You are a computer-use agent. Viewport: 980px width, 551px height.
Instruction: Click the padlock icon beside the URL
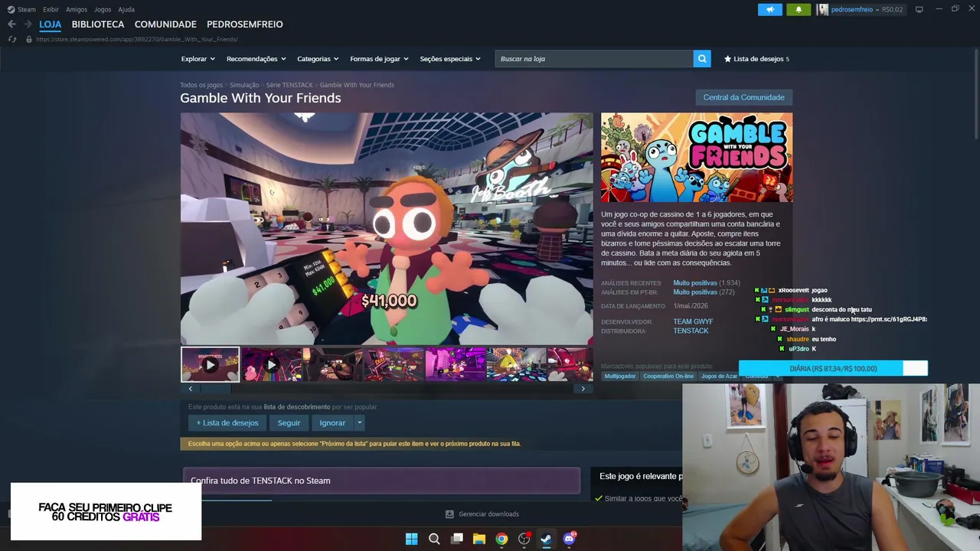pos(28,39)
